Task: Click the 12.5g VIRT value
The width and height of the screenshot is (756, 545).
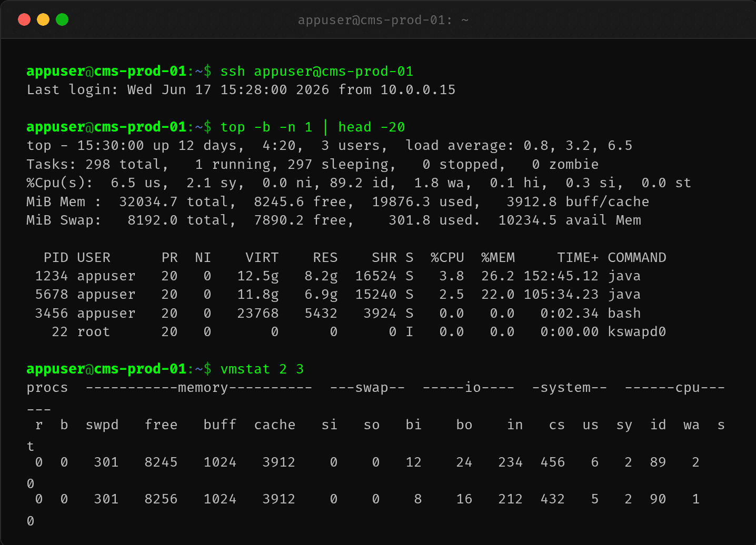Action: (x=258, y=276)
